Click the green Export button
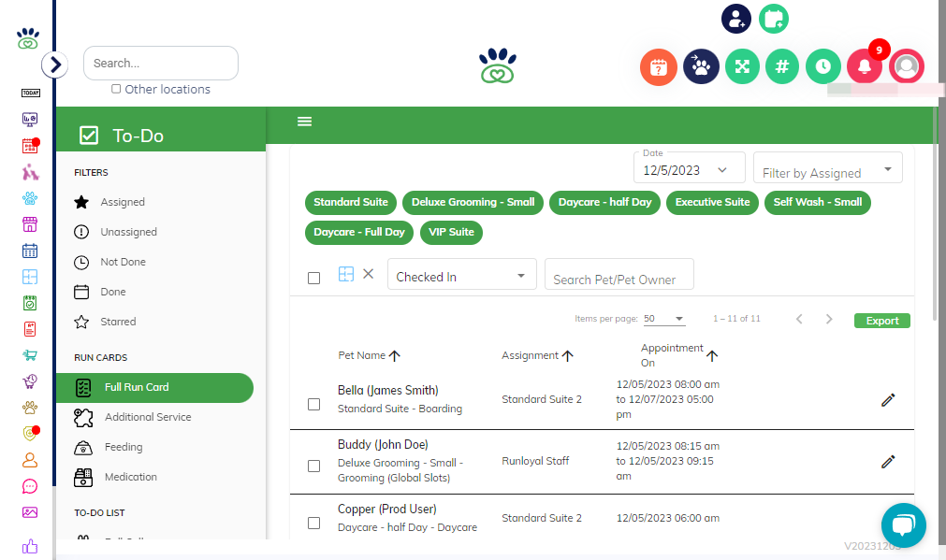Image resolution: width=946 pixels, height=560 pixels. coord(882,321)
